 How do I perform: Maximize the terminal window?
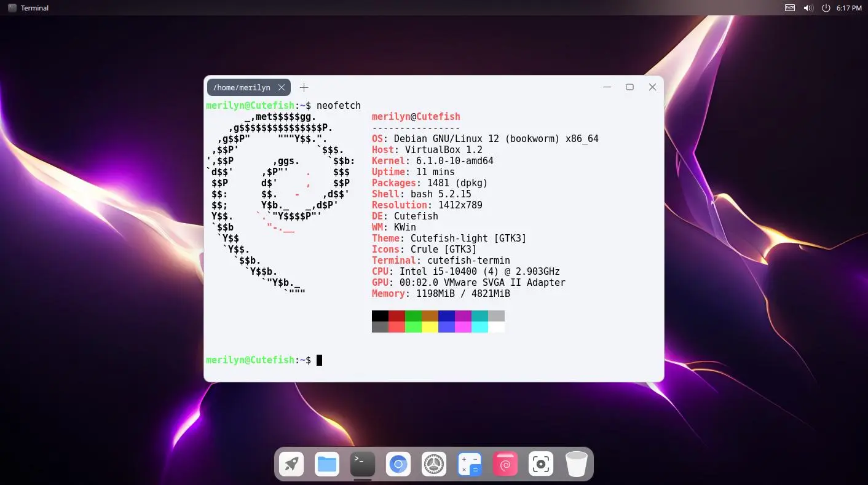[x=629, y=87]
